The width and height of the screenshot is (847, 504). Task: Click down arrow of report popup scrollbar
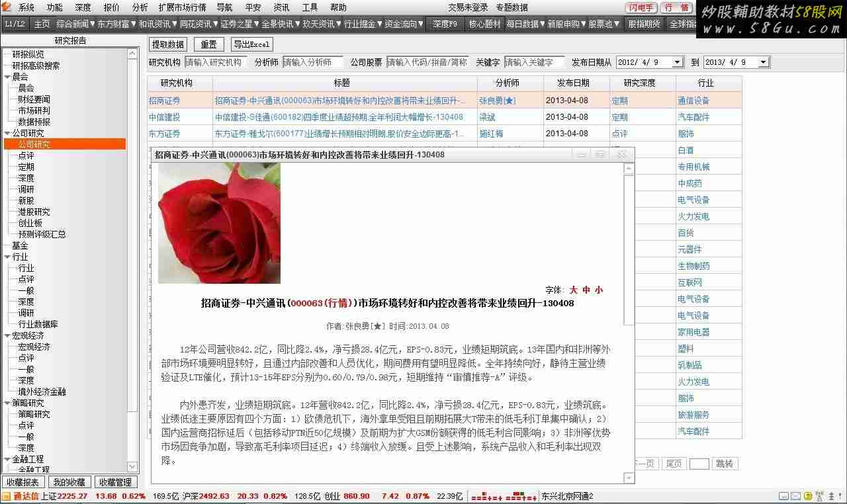[629, 478]
